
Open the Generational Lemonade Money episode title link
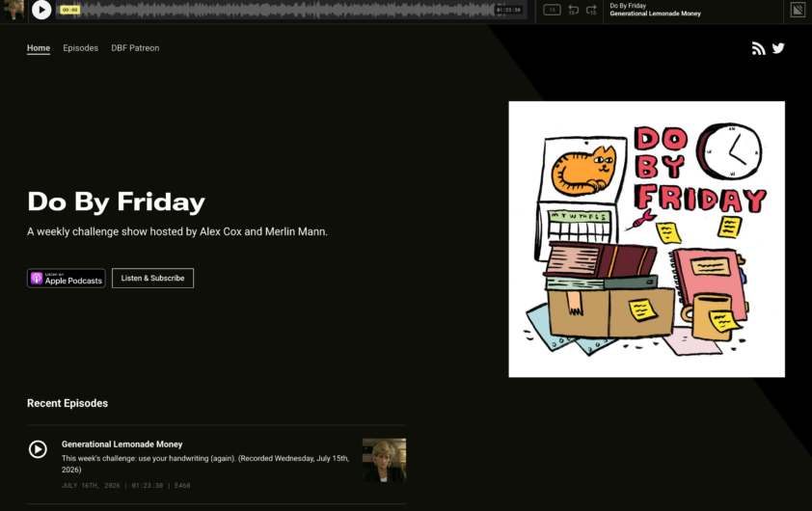(122, 444)
